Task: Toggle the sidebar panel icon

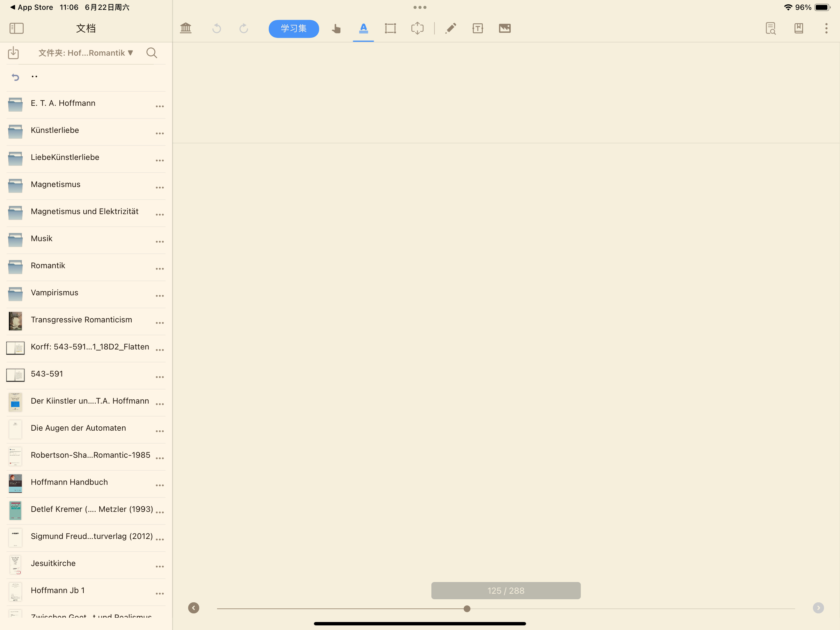Action: pyautogui.click(x=16, y=28)
